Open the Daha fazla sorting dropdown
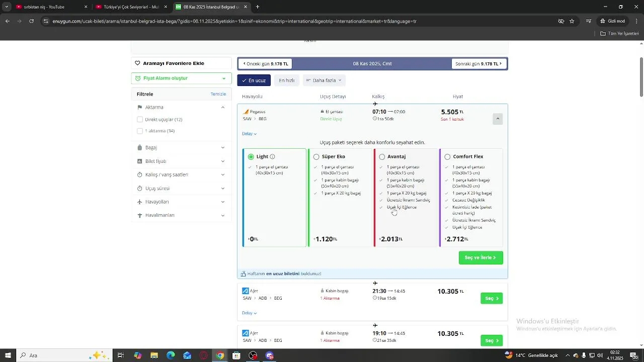 click(x=324, y=80)
